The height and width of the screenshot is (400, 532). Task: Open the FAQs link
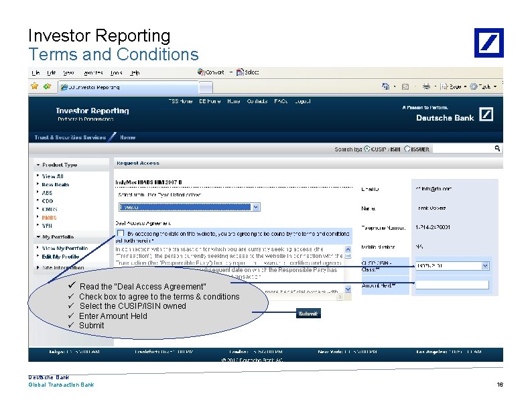point(281,101)
